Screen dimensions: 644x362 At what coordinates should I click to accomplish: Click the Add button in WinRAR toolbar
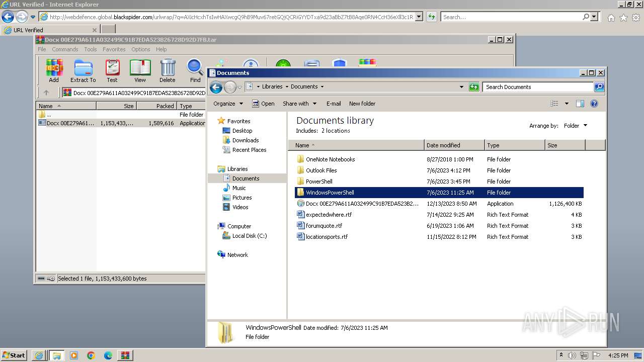(x=54, y=71)
